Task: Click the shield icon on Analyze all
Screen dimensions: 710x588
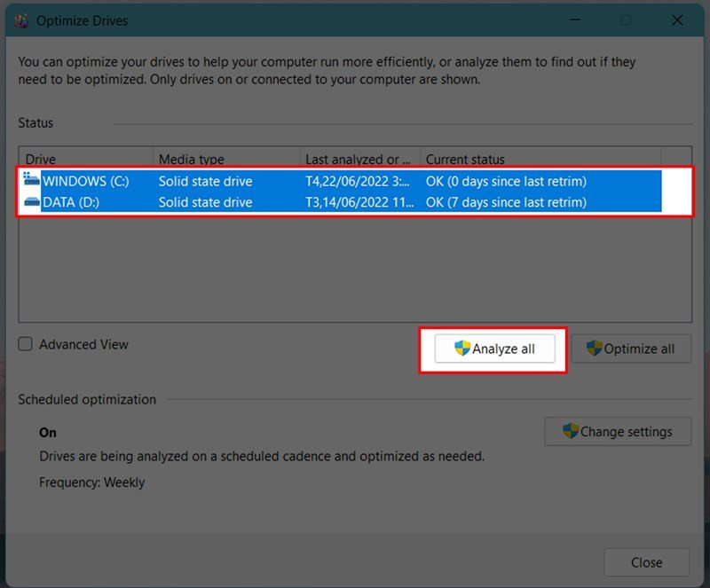Action: (460, 349)
